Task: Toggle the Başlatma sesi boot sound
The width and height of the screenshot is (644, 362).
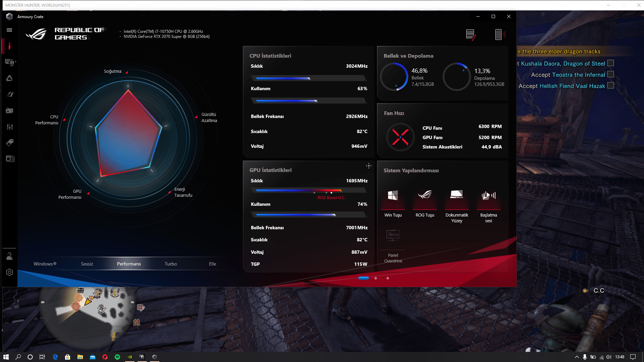Action: click(x=488, y=195)
